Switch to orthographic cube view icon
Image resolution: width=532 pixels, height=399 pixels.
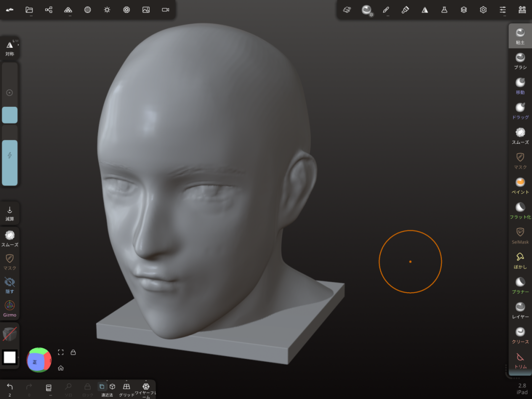click(x=112, y=387)
